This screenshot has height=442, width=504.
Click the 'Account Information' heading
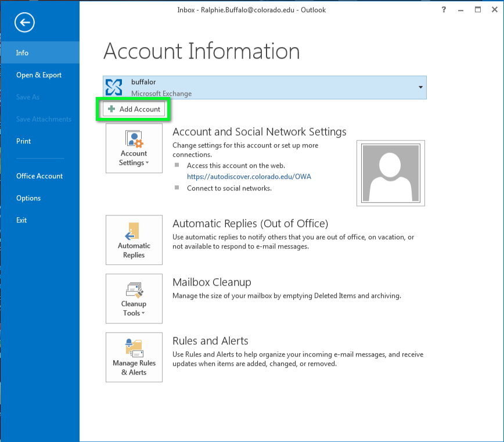[x=201, y=51]
